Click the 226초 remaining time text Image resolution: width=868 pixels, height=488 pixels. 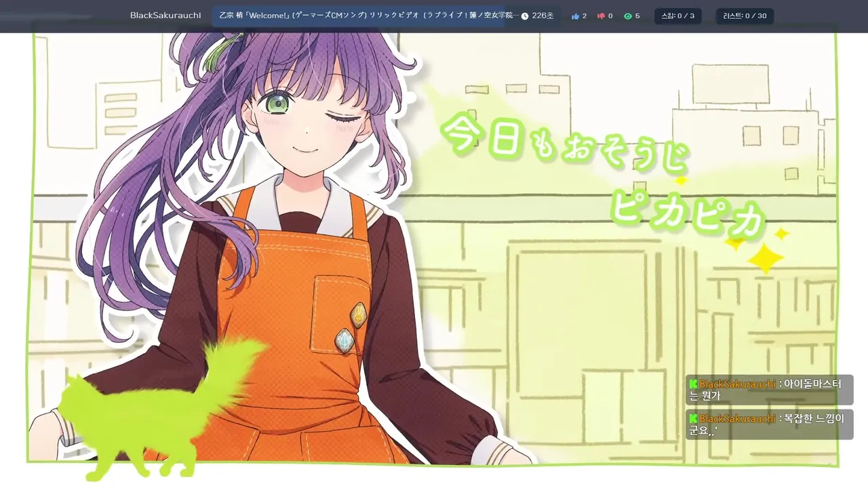pos(542,16)
